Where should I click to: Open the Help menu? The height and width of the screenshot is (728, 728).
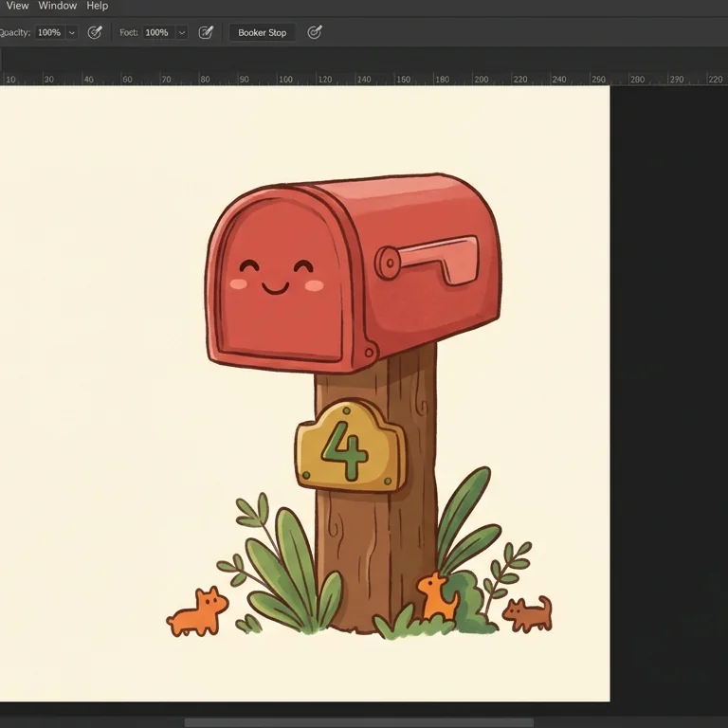[98, 6]
